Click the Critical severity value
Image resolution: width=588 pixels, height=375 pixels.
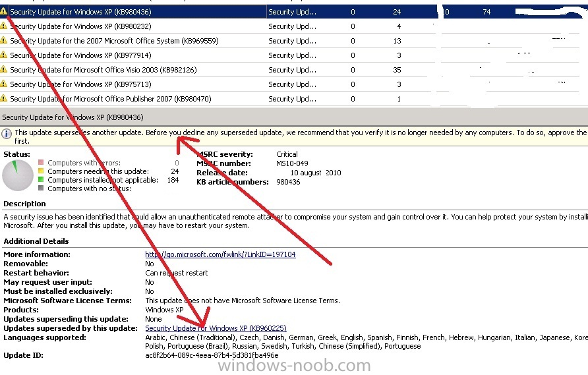point(287,154)
